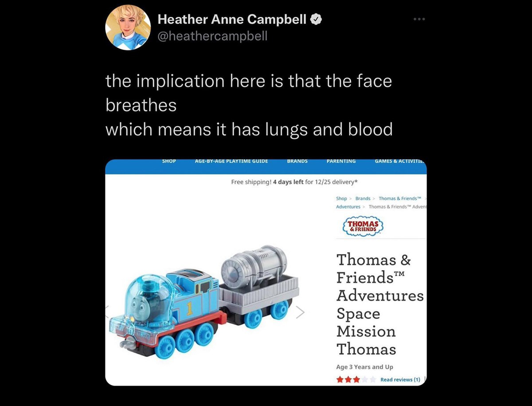The height and width of the screenshot is (406, 532).
Task: Open the Games & Activities menu
Action: pos(400,161)
